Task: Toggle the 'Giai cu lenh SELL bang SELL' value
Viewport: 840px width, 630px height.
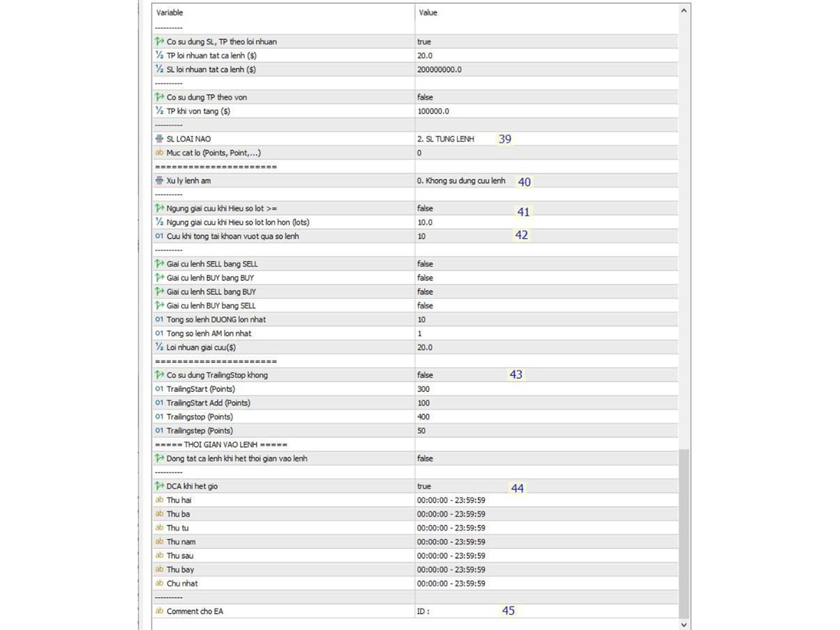Action: click(x=425, y=264)
